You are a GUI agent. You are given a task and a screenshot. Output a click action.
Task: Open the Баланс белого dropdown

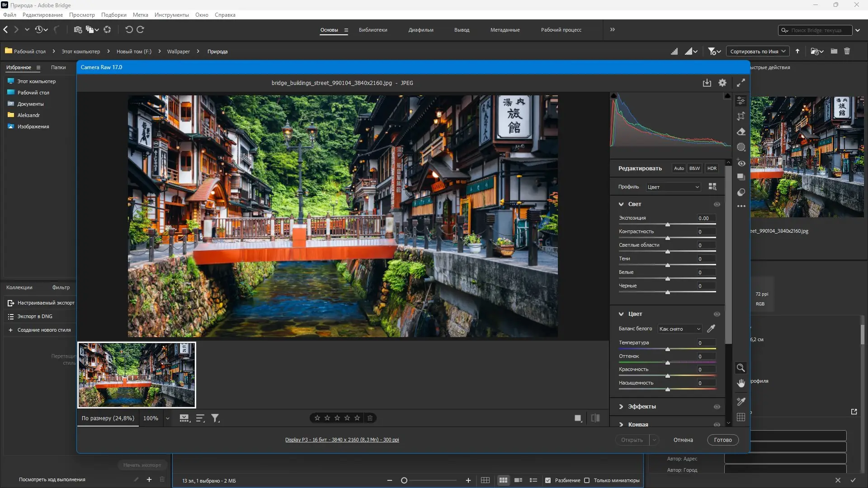pyautogui.click(x=679, y=328)
